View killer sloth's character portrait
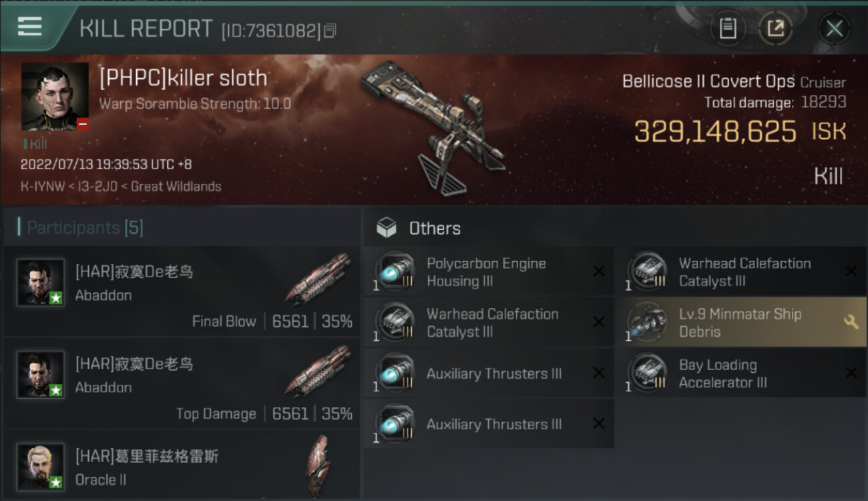This screenshot has width=868, height=501. [x=55, y=97]
